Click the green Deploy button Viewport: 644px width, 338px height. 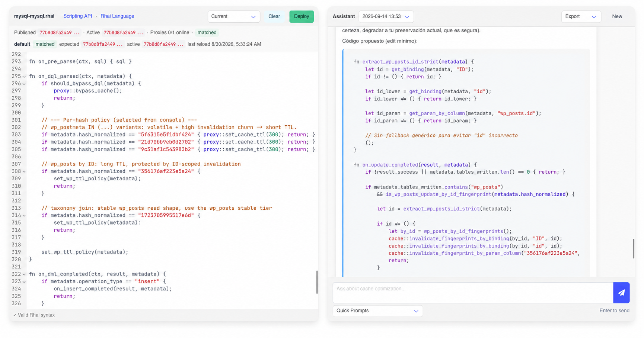tap(301, 16)
